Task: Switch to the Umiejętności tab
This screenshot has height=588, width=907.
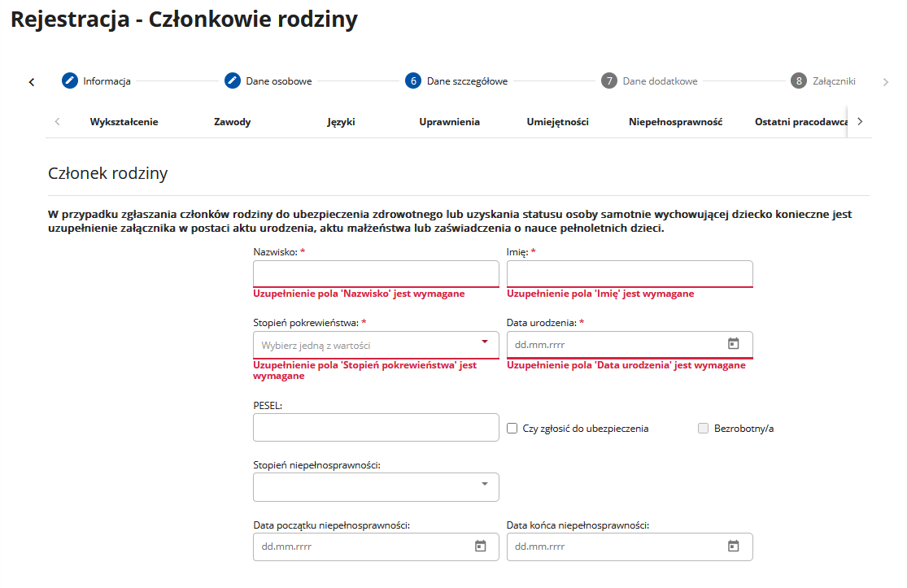Action: pos(557,122)
